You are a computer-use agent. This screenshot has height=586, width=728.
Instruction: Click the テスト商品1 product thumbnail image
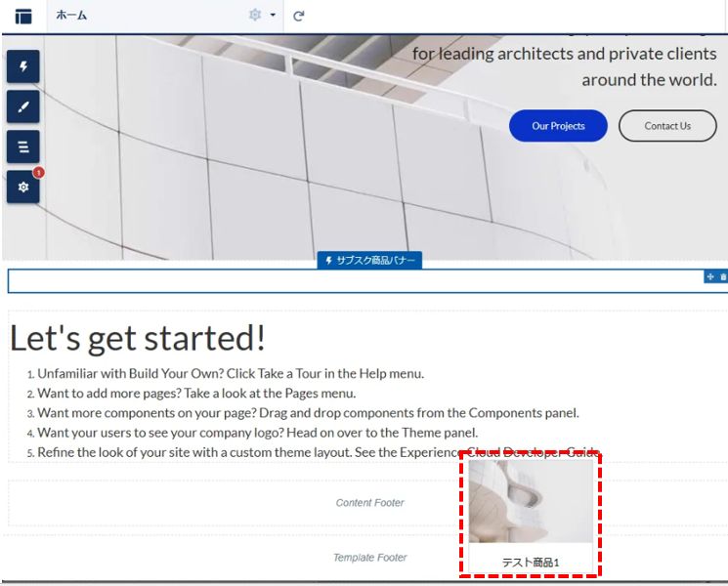(531, 500)
